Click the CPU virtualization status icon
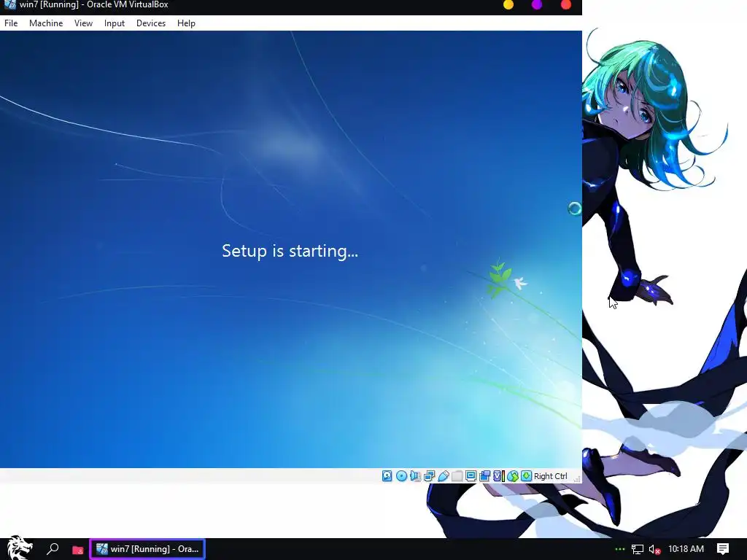The height and width of the screenshot is (560, 747). click(499, 475)
